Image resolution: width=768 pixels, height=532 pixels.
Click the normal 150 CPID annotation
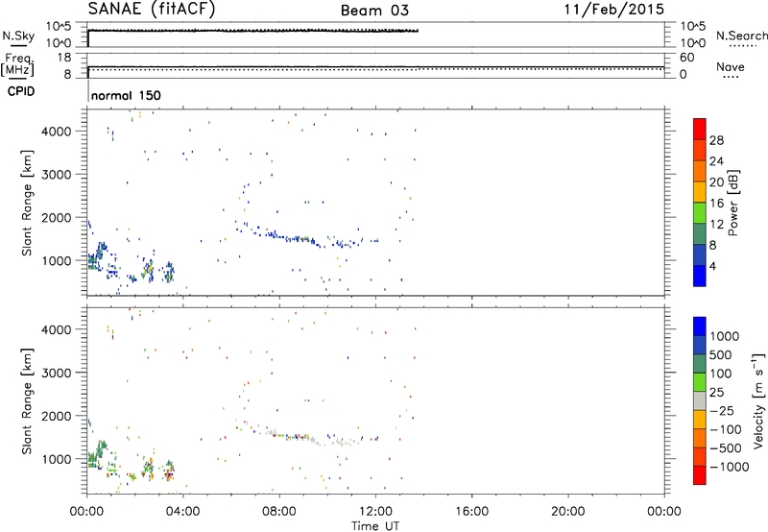(x=126, y=95)
